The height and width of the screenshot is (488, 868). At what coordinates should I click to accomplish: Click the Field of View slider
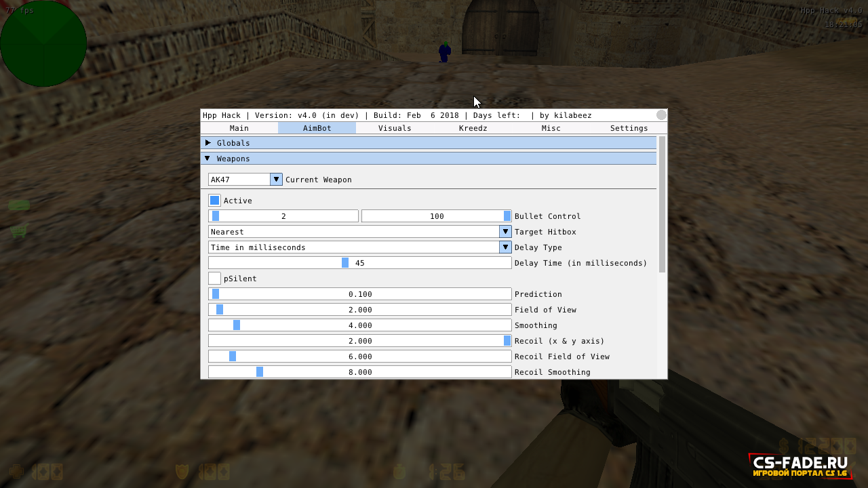360,310
